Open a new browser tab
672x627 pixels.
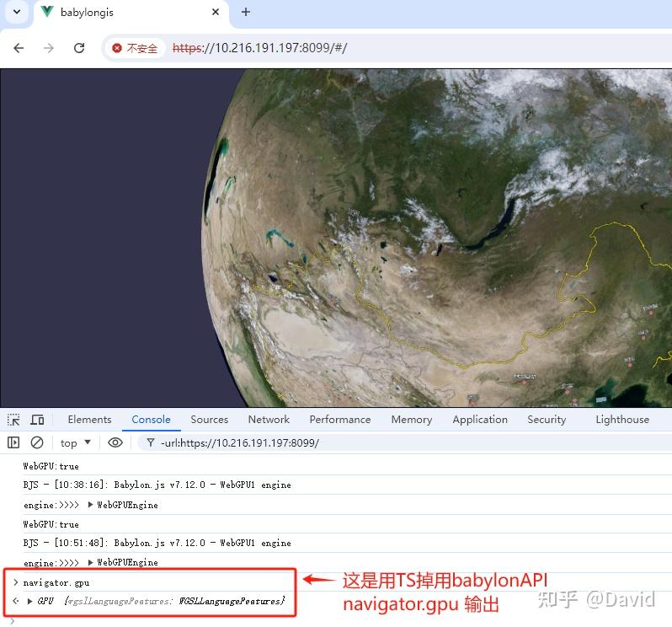point(246,12)
